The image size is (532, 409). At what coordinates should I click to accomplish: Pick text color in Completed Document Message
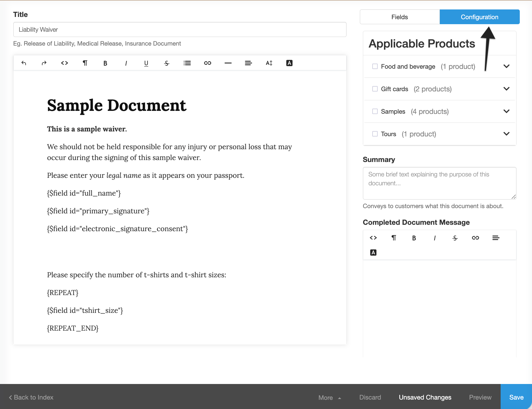[x=373, y=253]
